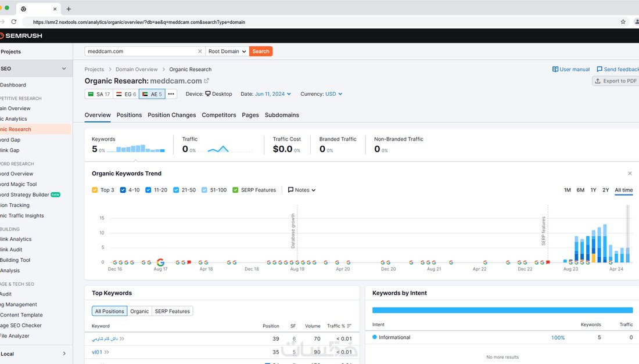This screenshot has height=364, width=639.
Task: Toggle the SERP Features checkbox
Action: pos(235,190)
